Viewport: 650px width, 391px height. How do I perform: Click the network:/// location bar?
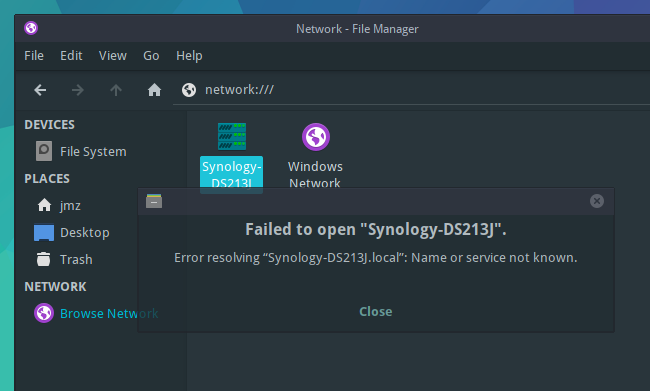point(410,90)
